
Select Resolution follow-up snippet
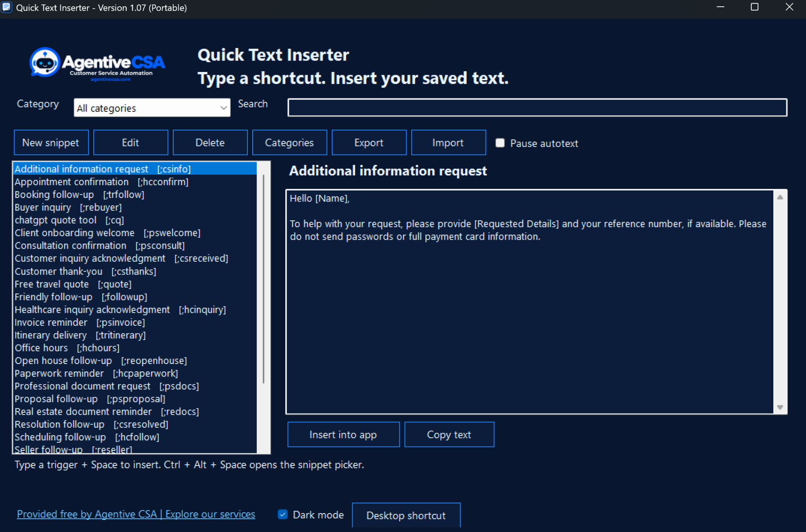pos(135,425)
